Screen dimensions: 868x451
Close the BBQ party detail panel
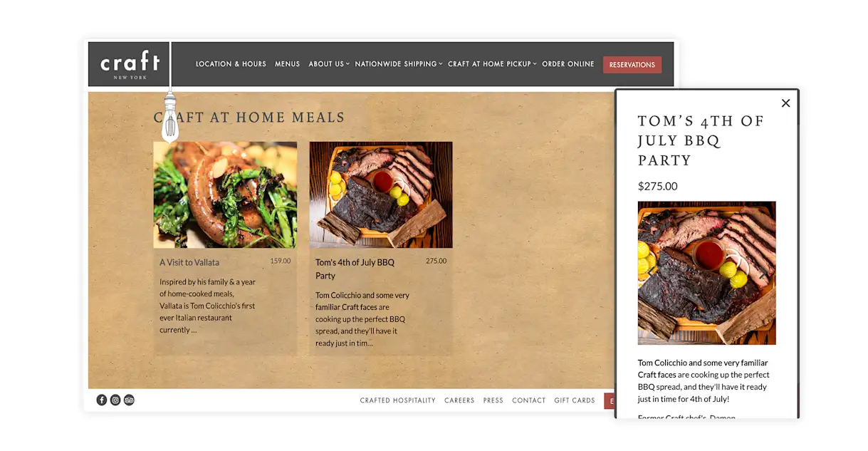point(785,103)
